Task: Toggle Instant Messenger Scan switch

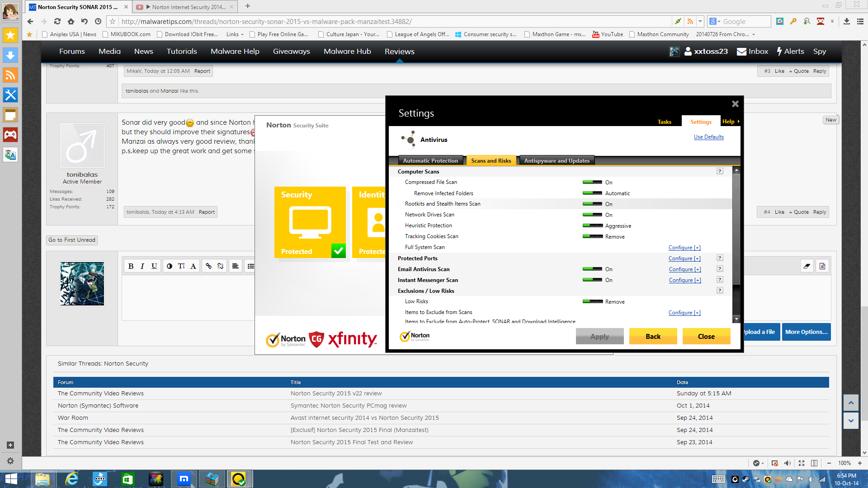Action: (592, 280)
